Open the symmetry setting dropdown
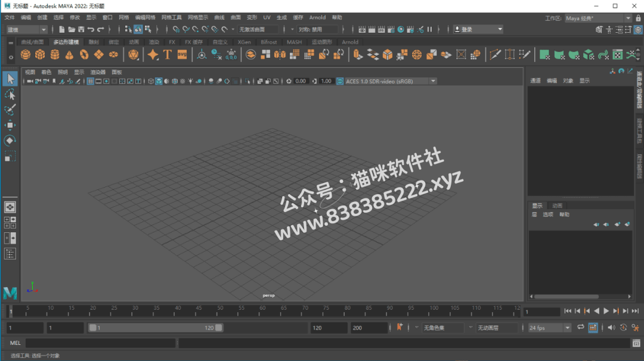The width and height of the screenshot is (644, 361). [x=318, y=30]
